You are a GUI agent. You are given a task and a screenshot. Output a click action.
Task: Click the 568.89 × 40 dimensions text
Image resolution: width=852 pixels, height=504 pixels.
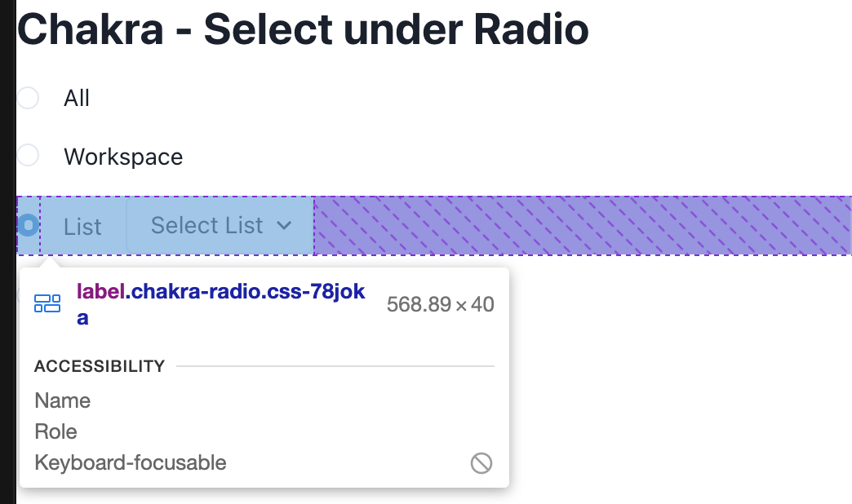click(x=439, y=303)
